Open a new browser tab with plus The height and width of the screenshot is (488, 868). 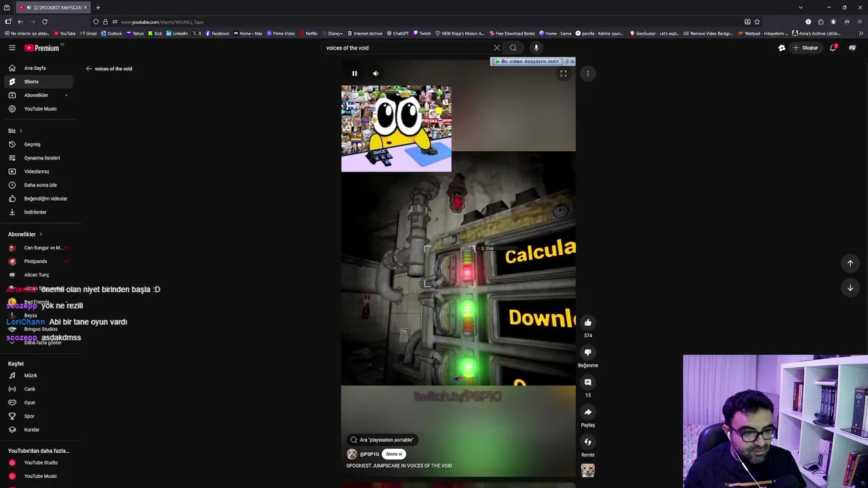98,7
